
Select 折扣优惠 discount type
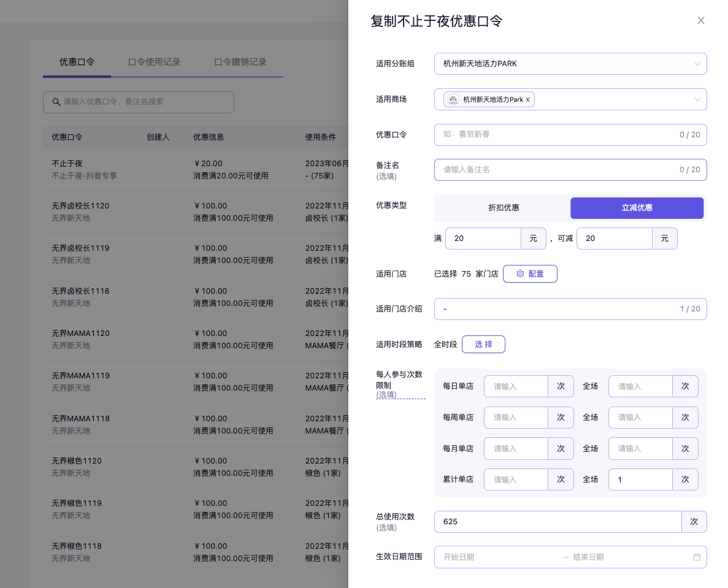click(503, 208)
